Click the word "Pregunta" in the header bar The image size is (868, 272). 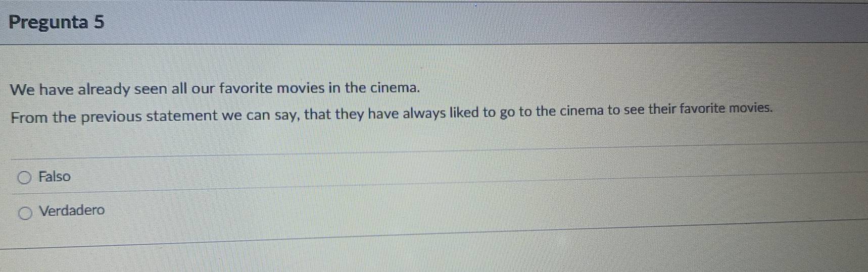(49, 23)
